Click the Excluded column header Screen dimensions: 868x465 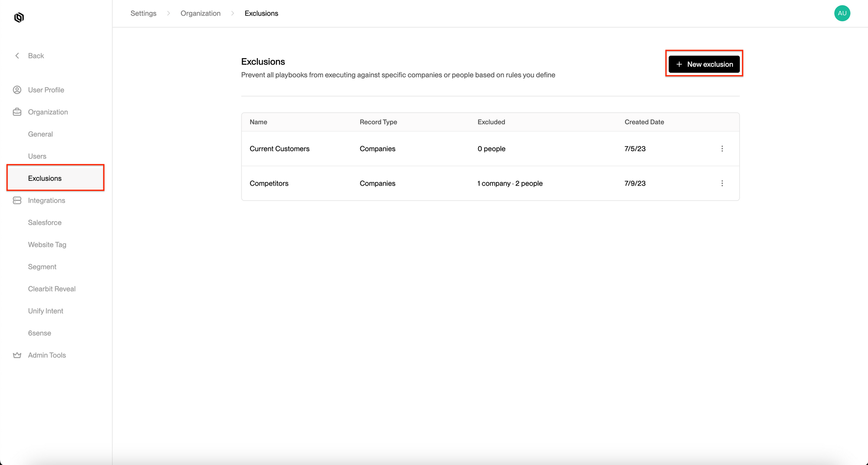pos(491,122)
